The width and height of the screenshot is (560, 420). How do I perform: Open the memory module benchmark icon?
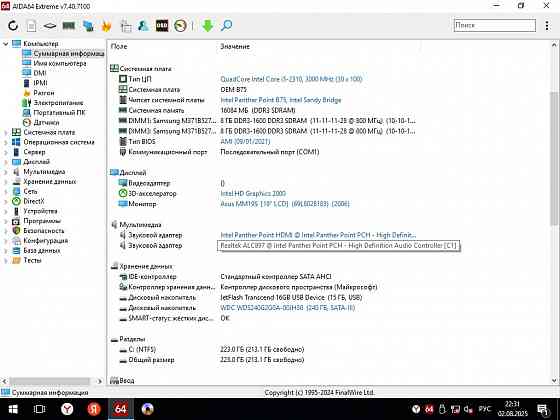tap(69, 25)
